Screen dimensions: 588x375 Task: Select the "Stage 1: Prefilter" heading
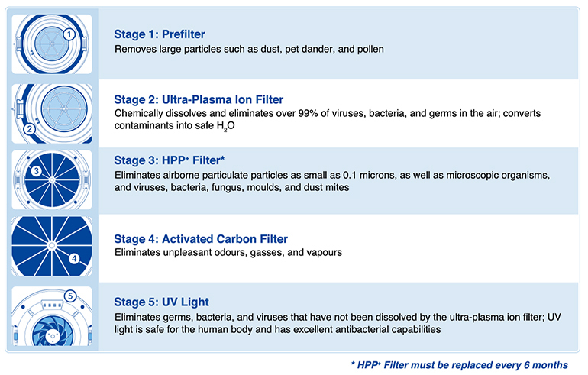(159, 34)
